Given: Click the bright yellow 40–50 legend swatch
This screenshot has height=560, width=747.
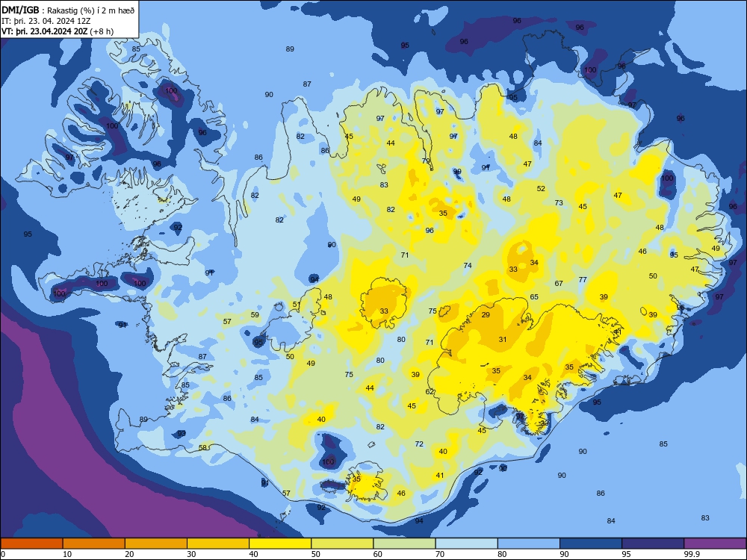Looking at the screenshot, I should [280, 544].
